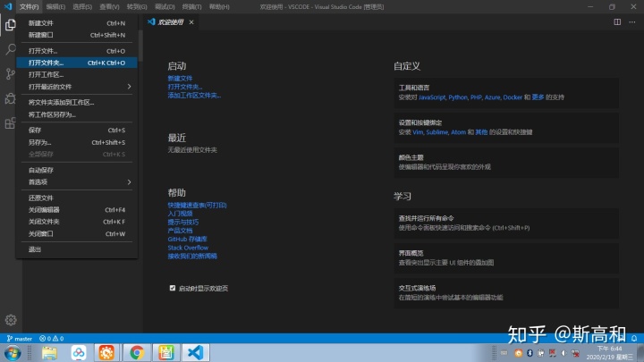Open the Manage gear icon
This screenshot has width=644, height=362.
point(11,320)
